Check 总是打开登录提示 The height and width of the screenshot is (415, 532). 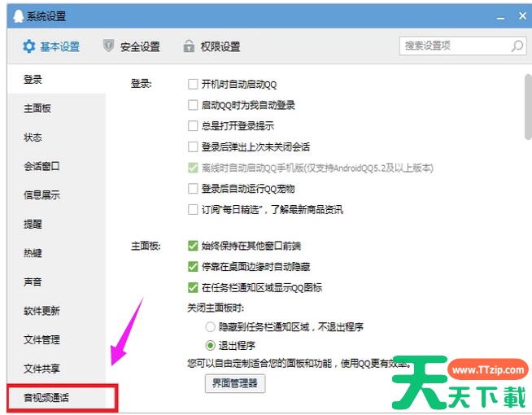(x=193, y=126)
